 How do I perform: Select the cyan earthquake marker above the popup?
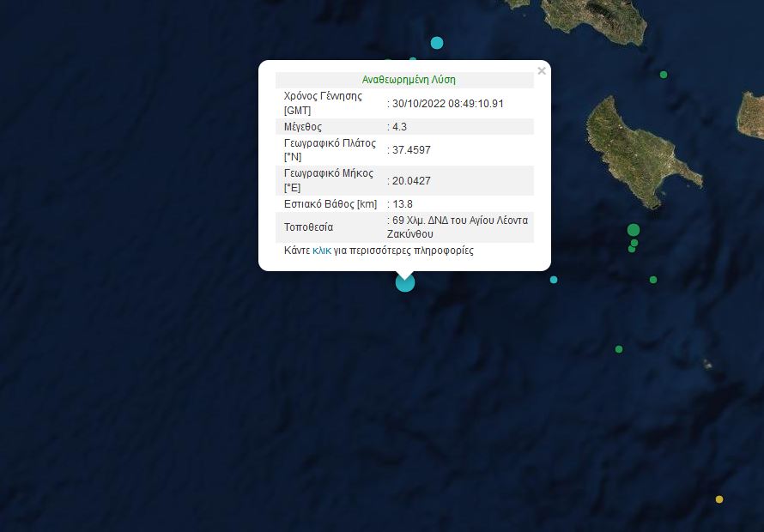click(437, 43)
